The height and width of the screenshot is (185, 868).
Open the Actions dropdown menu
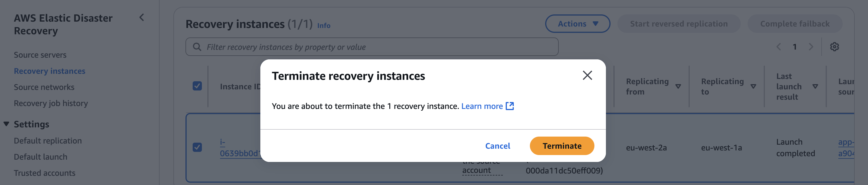tap(577, 24)
